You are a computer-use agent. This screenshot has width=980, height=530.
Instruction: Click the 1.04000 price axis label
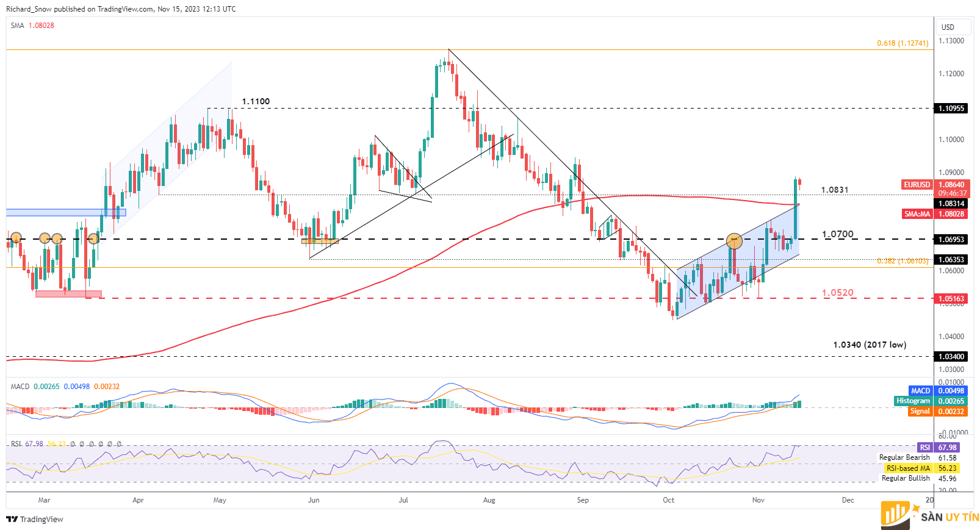click(x=951, y=337)
